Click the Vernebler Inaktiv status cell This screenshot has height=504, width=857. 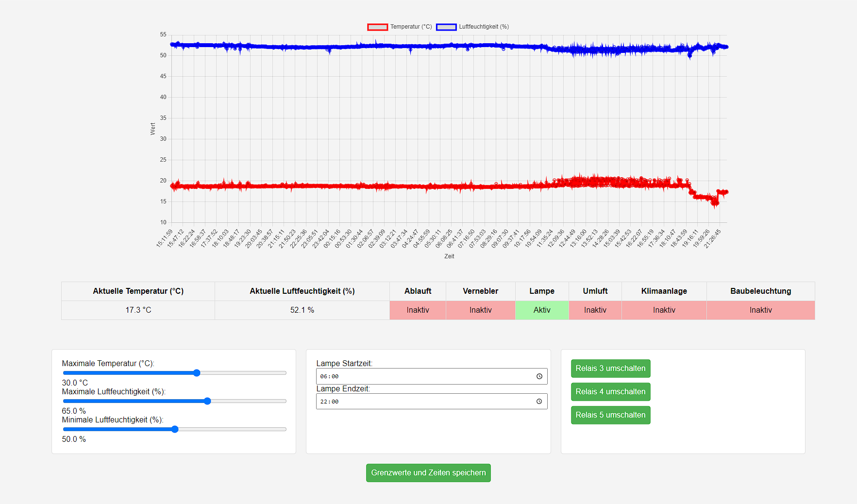[x=480, y=310]
